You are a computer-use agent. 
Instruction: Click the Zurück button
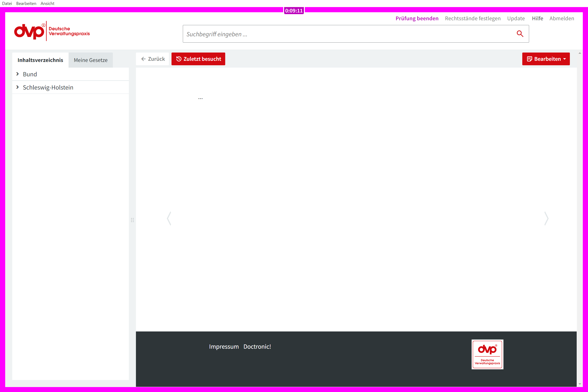tap(152, 59)
